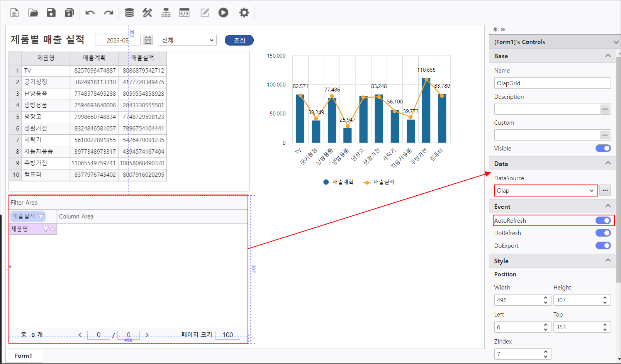Toggle the Visible switch

pyautogui.click(x=603, y=148)
